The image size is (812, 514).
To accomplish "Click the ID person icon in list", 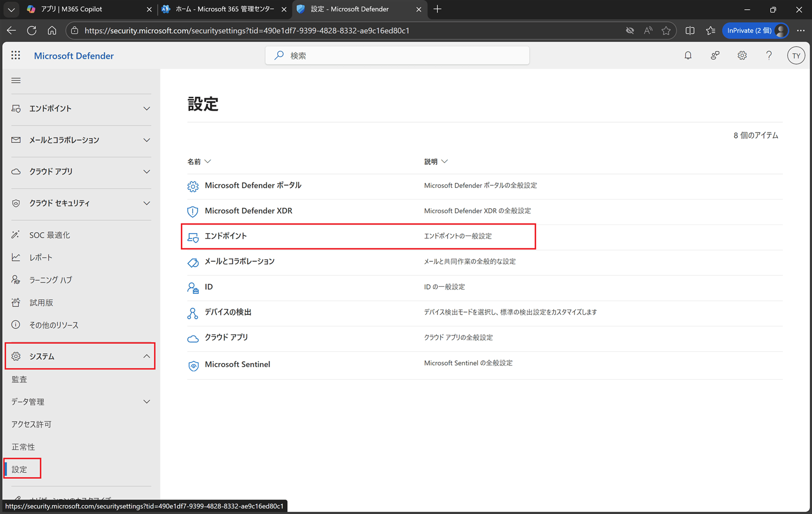I will pyautogui.click(x=193, y=288).
